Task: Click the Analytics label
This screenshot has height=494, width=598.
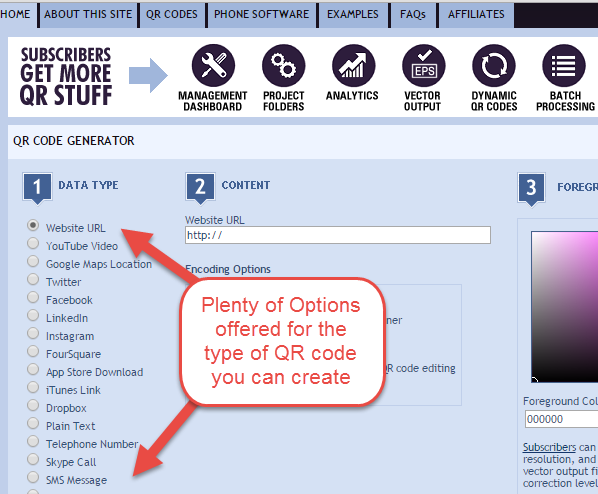Action: coord(352,95)
